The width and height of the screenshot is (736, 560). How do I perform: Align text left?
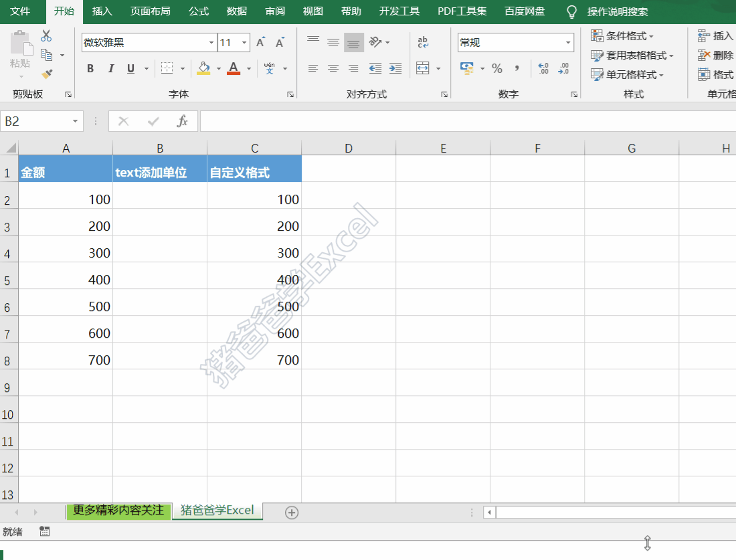click(x=313, y=68)
